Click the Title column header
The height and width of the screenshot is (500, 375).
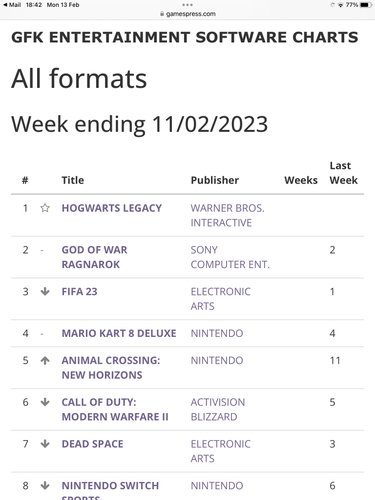[x=73, y=180]
